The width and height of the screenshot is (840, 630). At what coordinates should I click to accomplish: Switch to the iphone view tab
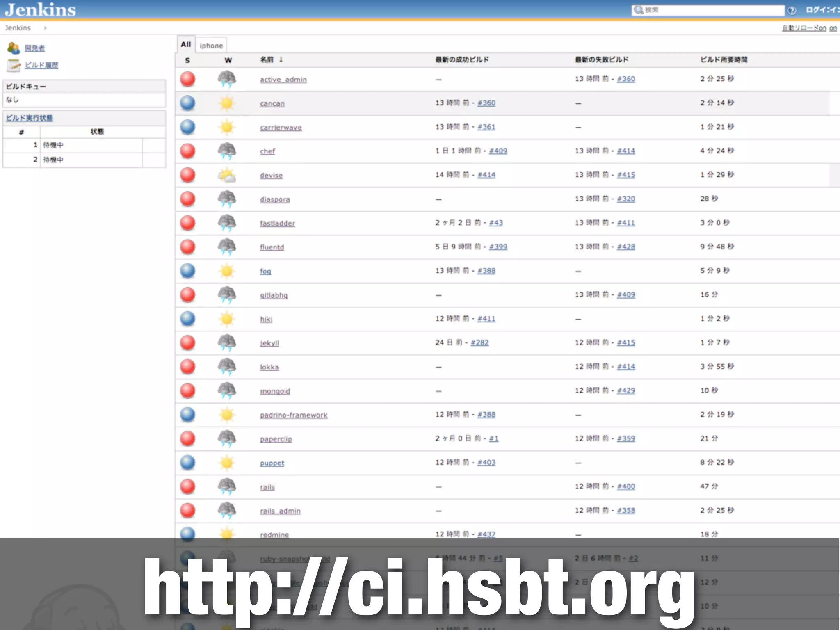tap(211, 46)
